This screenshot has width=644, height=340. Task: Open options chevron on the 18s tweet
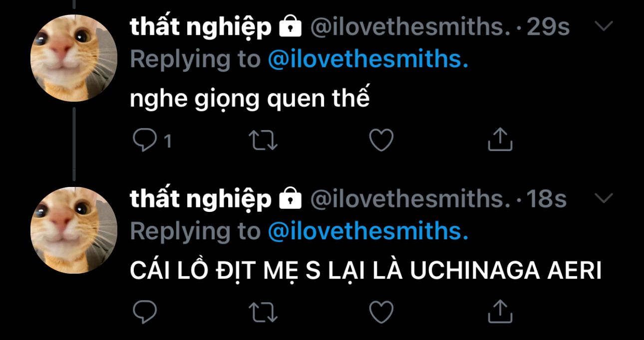[x=605, y=199]
